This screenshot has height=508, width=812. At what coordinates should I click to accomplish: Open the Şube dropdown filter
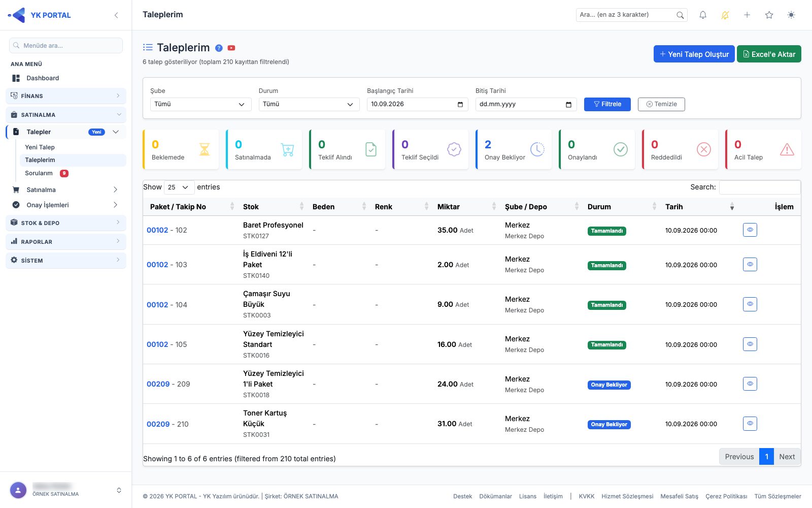point(201,104)
